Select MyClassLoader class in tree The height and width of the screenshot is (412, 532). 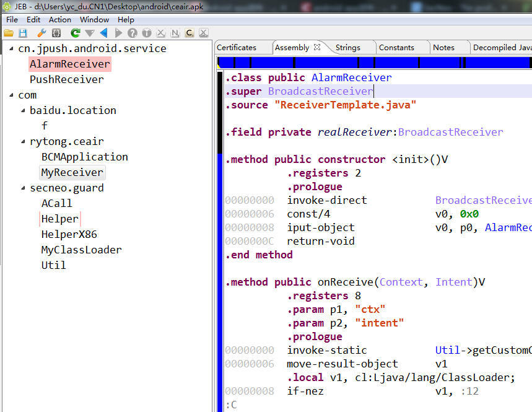(81, 250)
